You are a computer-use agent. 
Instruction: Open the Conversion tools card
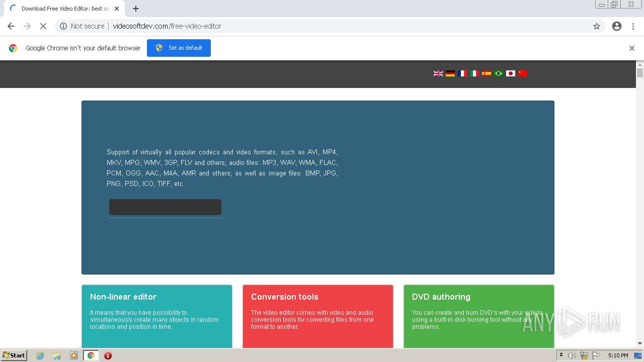coord(318,316)
